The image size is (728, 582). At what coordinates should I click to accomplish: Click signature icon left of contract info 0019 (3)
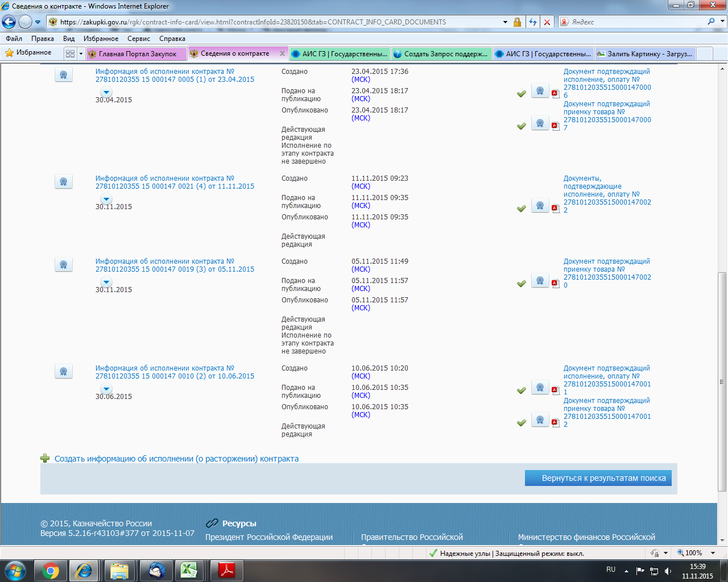pos(64,264)
